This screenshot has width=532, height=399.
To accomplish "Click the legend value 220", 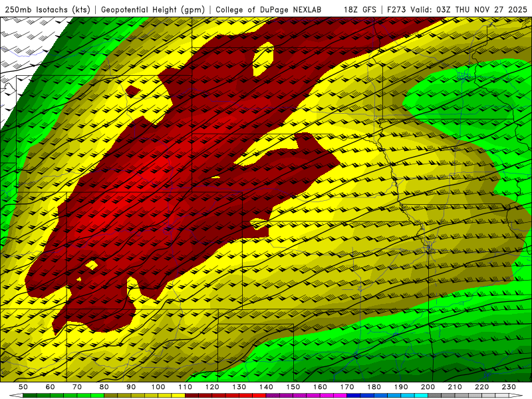I will click(482, 387).
